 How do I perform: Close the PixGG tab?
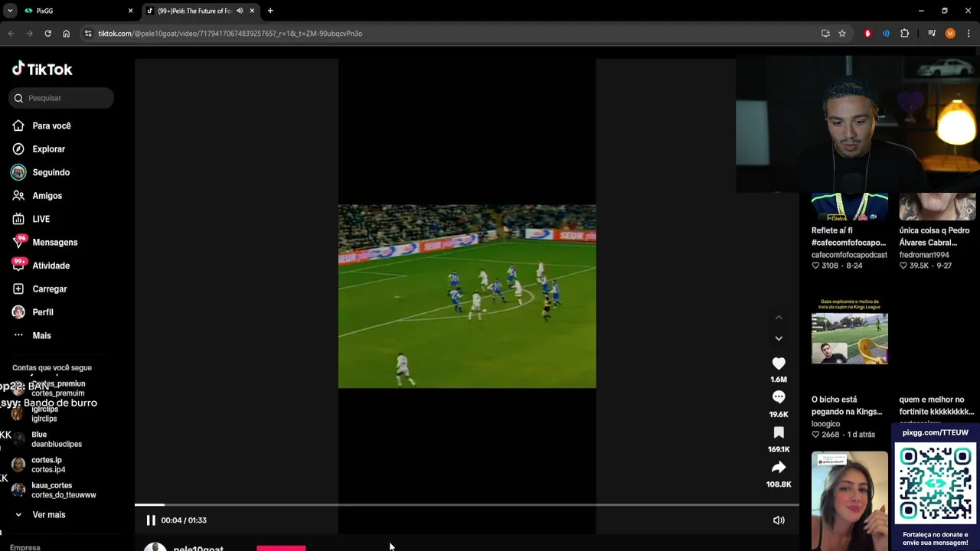coord(130,11)
